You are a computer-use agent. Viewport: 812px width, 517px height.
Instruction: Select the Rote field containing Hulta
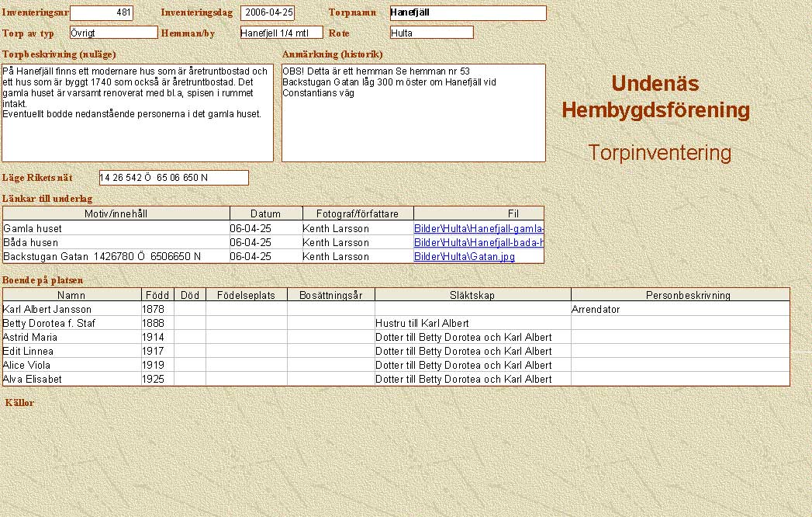click(x=431, y=33)
